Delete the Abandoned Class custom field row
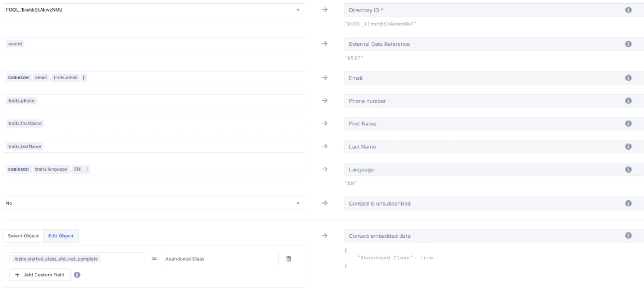Viewport: 644px width, 288px height. 289,259
